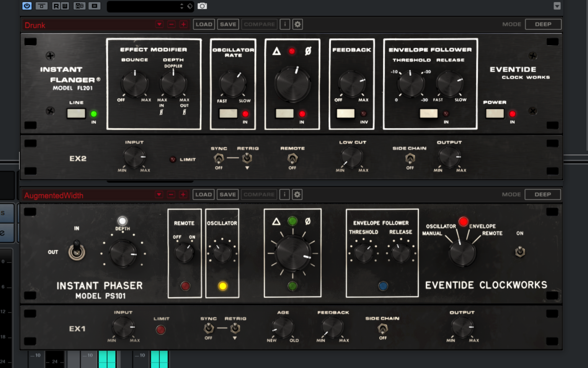Click the phaser Manual large center knob

(x=293, y=253)
